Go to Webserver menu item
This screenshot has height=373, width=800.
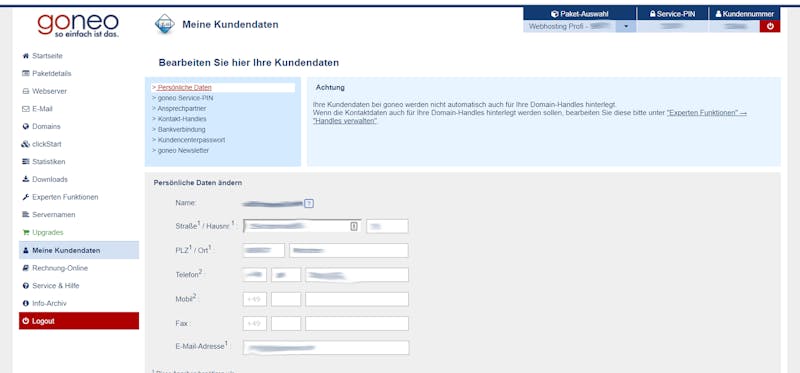coord(49,91)
